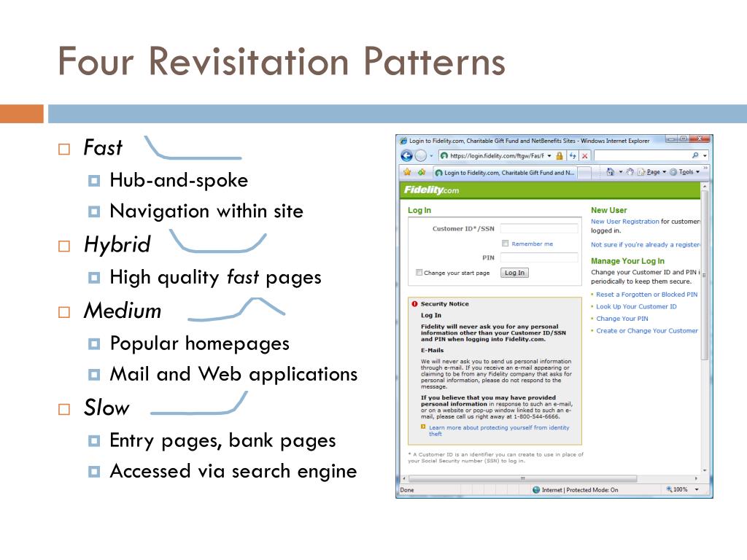Click the Internet Explorer title bar logo
The image size is (747, 560).
click(x=404, y=141)
